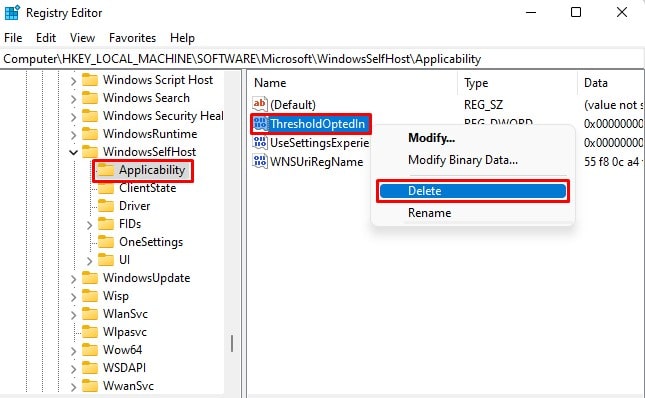Click the Driver folder icon
The width and height of the screenshot is (645, 398).
pos(106,206)
